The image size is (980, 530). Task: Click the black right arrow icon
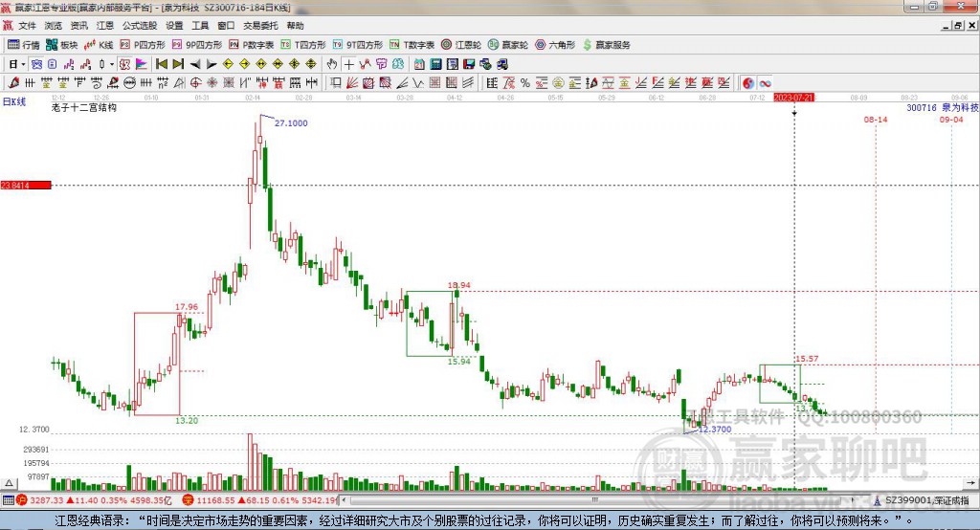point(212,64)
